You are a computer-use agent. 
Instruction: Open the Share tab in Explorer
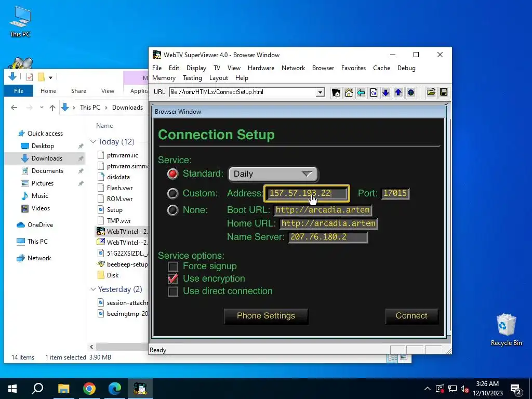click(79, 91)
